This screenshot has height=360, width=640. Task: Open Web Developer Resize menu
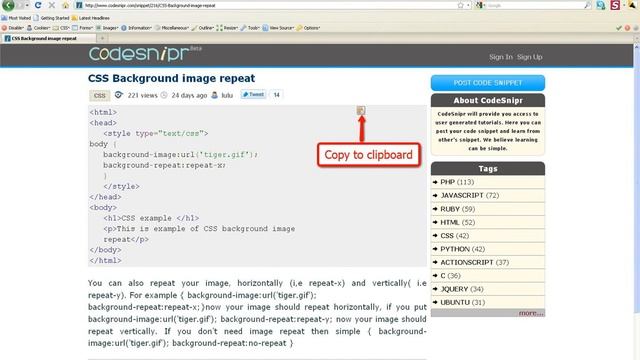[227, 28]
